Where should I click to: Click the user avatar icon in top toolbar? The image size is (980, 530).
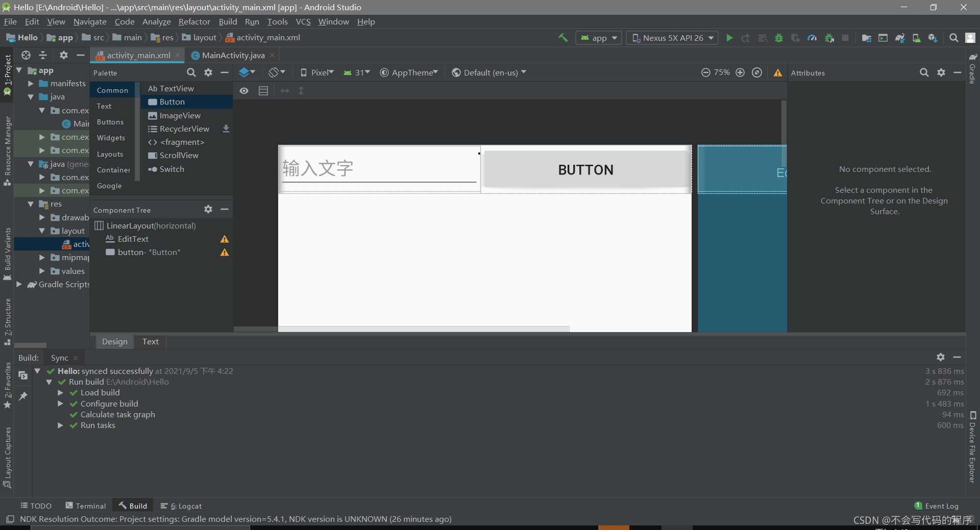970,38
